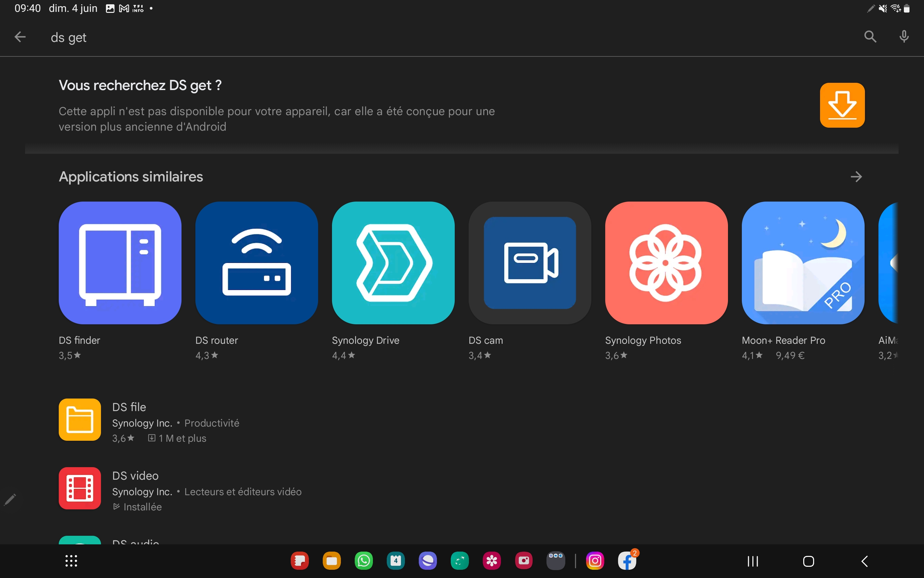The width and height of the screenshot is (924, 578).
Task: Tap the back arrow in the search bar
Action: click(x=20, y=37)
